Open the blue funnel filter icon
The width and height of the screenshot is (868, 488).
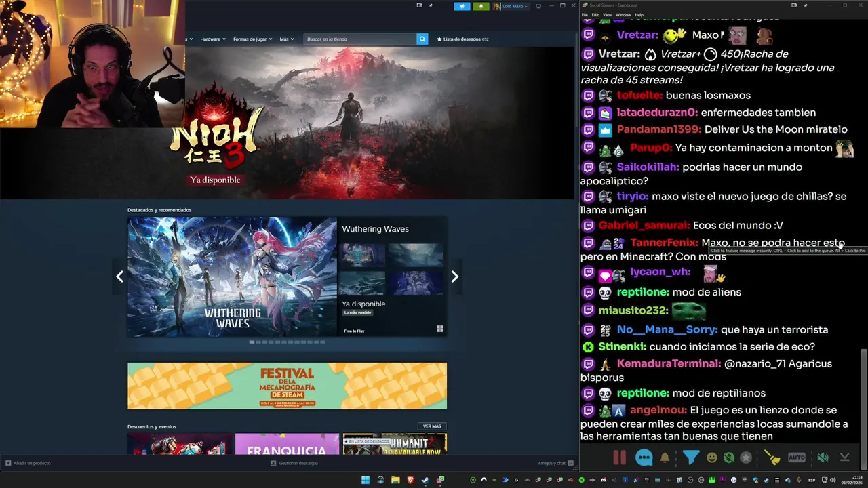(x=690, y=457)
